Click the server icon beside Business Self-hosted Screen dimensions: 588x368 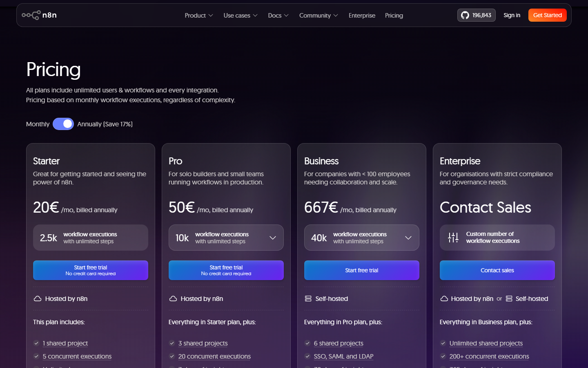[x=308, y=299]
